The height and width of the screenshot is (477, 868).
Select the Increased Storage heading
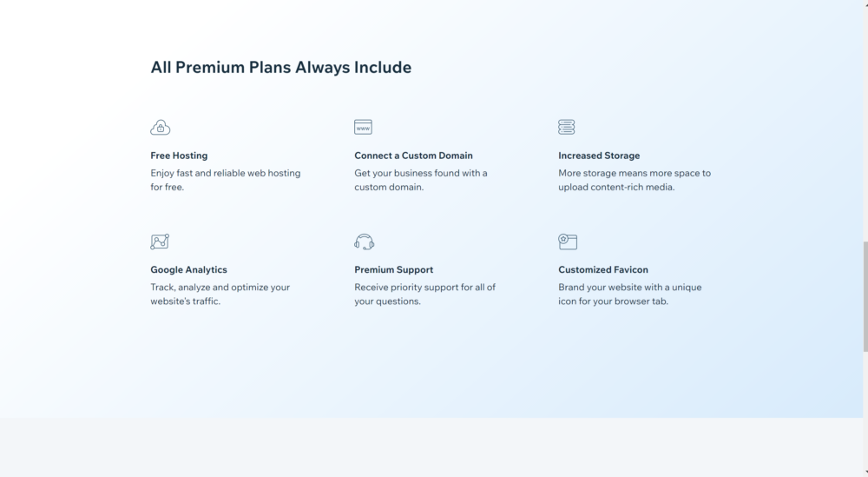599,156
